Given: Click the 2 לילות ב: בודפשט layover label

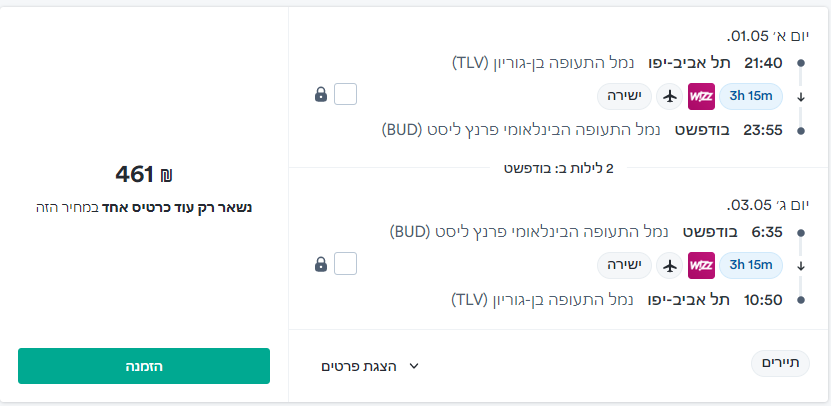Looking at the screenshot, I should click(558, 168).
